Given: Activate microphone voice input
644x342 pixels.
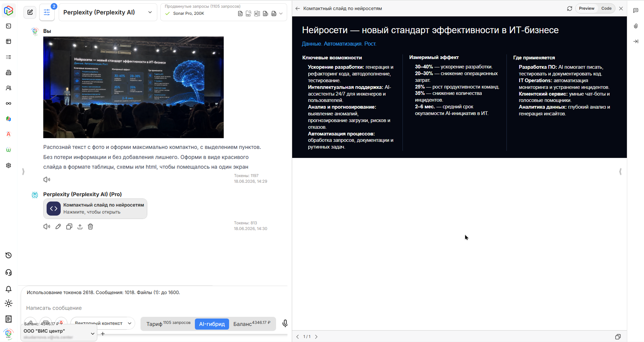Looking at the screenshot, I should [285, 323].
